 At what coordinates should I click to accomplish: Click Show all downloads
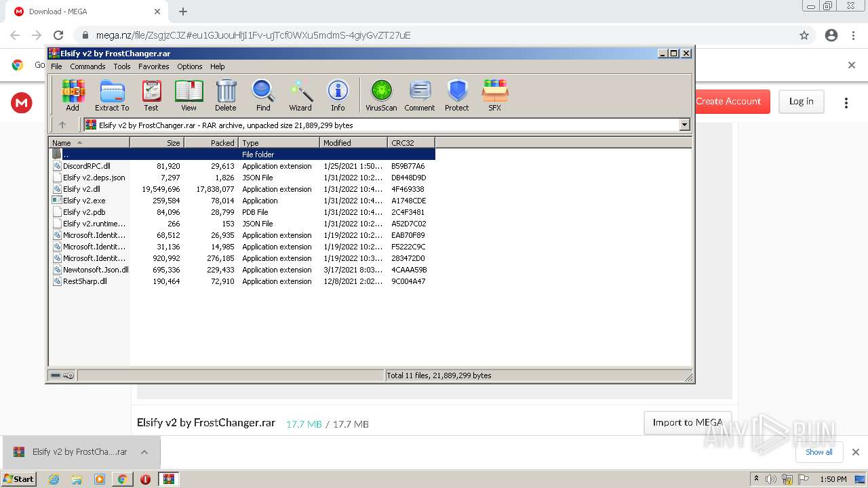(819, 452)
